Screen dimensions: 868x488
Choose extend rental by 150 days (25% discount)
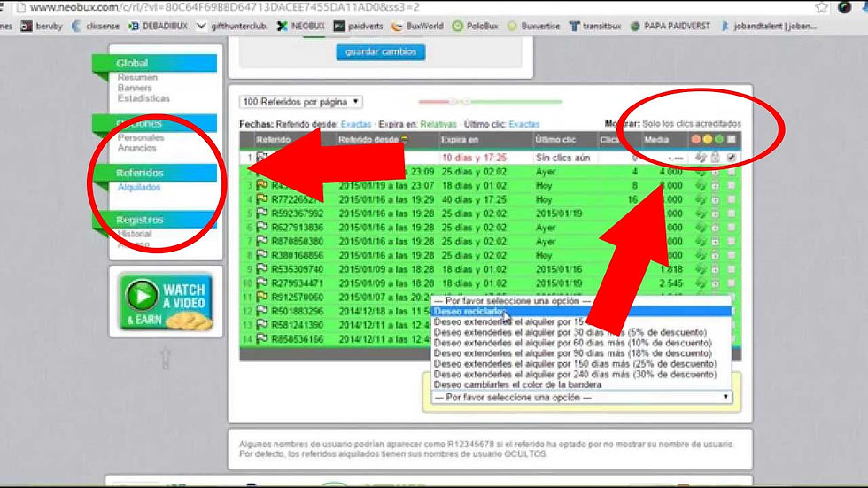click(581, 363)
